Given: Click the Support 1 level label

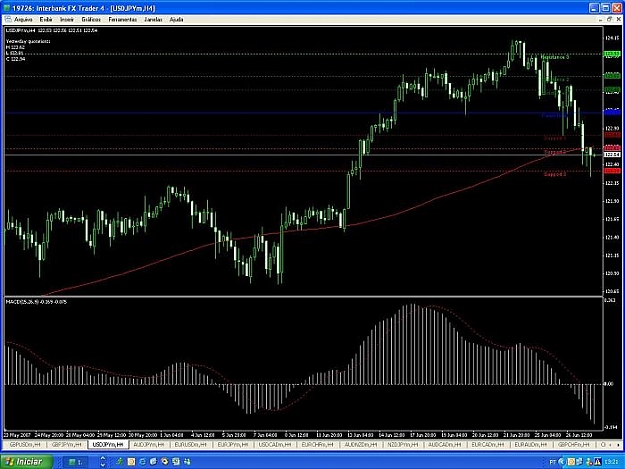Looking at the screenshot, I should [555, 138].
